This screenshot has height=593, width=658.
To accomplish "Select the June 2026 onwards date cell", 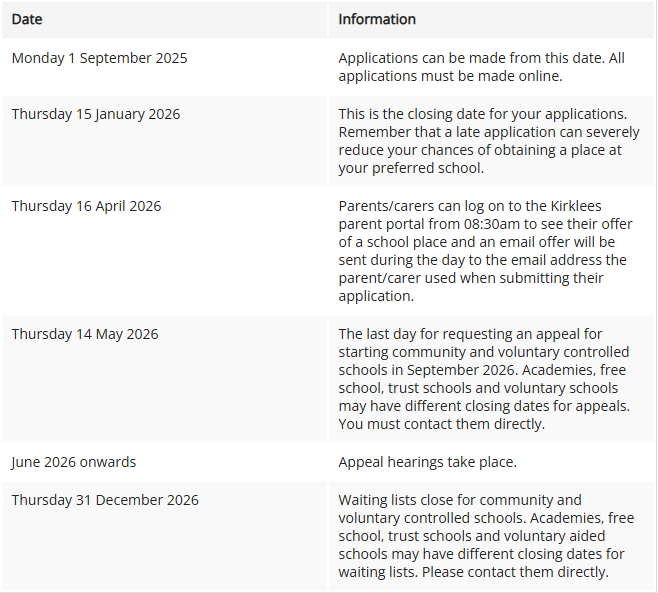I will coord(164,462).
